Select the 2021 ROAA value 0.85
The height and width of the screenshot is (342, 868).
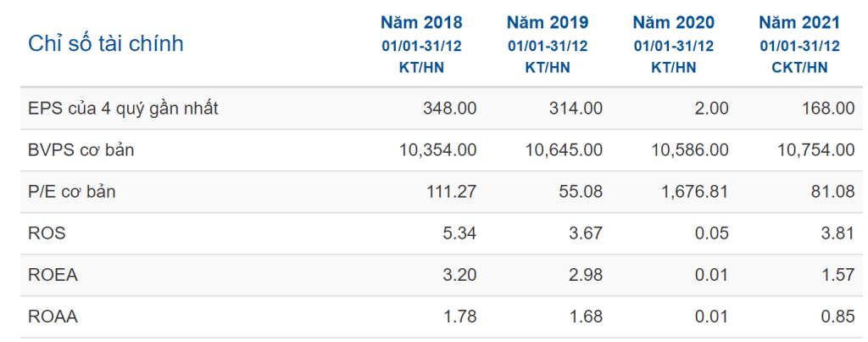(837, 317)
